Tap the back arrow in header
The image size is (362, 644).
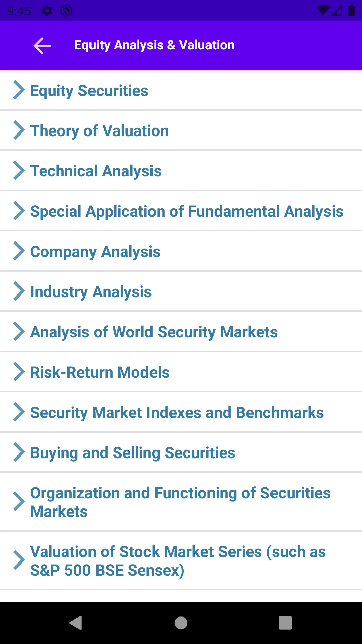click(x=42, y=46)
